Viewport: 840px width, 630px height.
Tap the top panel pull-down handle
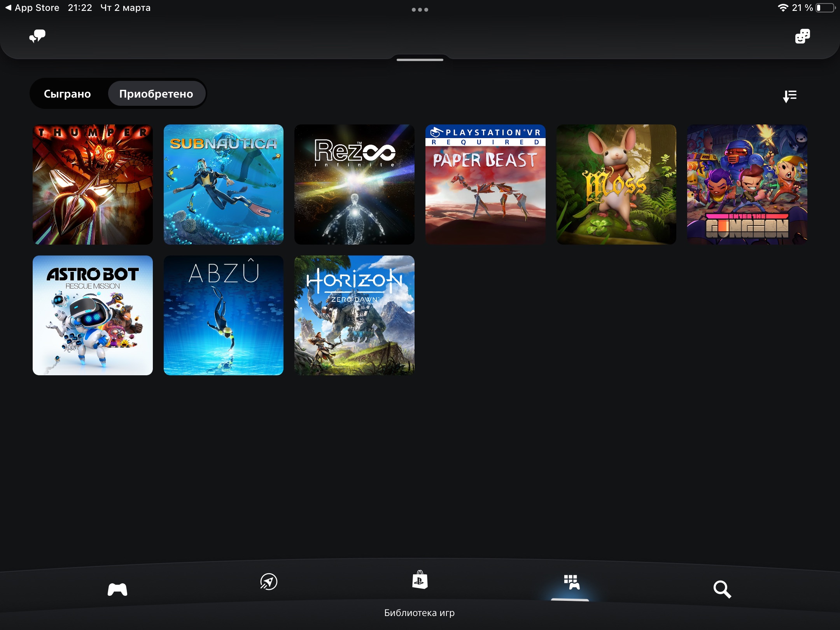420,59
